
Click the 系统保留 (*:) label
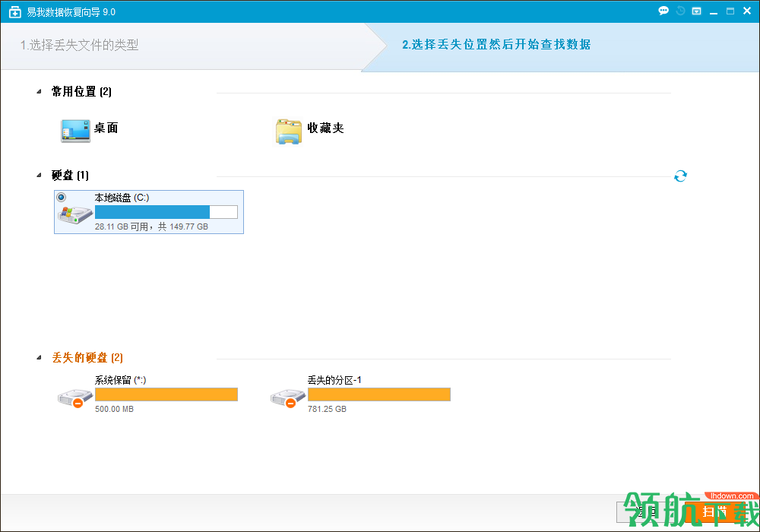(x=120, y=380)
